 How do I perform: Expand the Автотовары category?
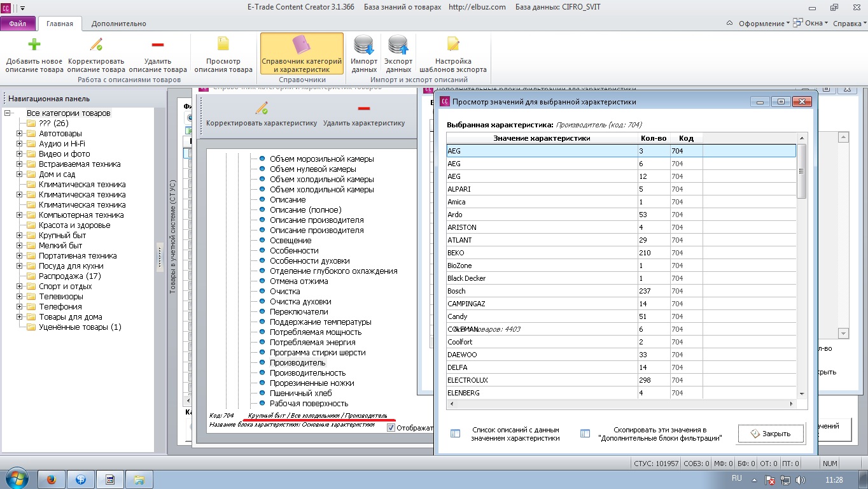point(20,134)
